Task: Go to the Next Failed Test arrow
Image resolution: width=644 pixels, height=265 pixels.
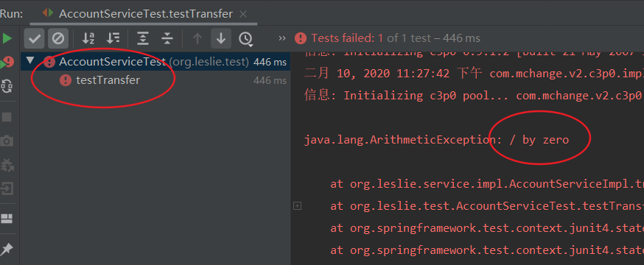Action: [221, 38]
